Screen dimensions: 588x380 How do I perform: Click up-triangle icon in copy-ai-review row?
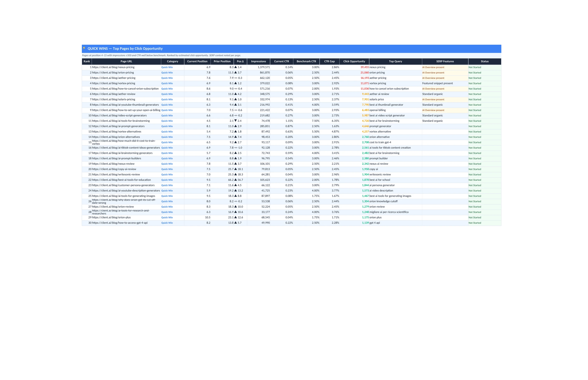coord(235,169)
